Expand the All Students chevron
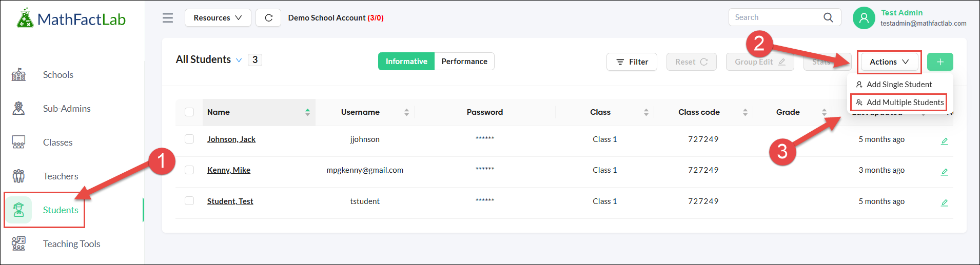The image size is (980, 265). click(239, 60)
